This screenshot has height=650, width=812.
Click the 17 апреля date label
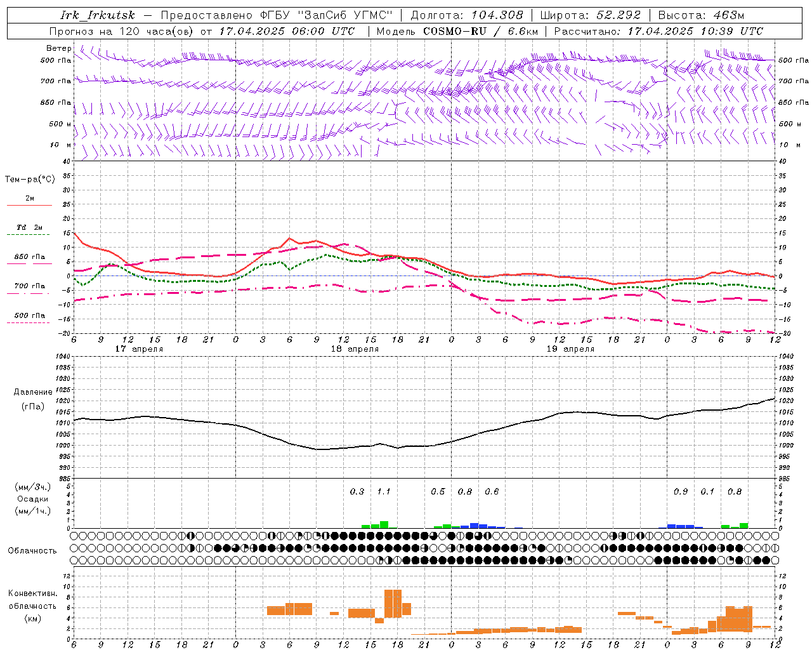pyautogui.click(x=139, y=349)
